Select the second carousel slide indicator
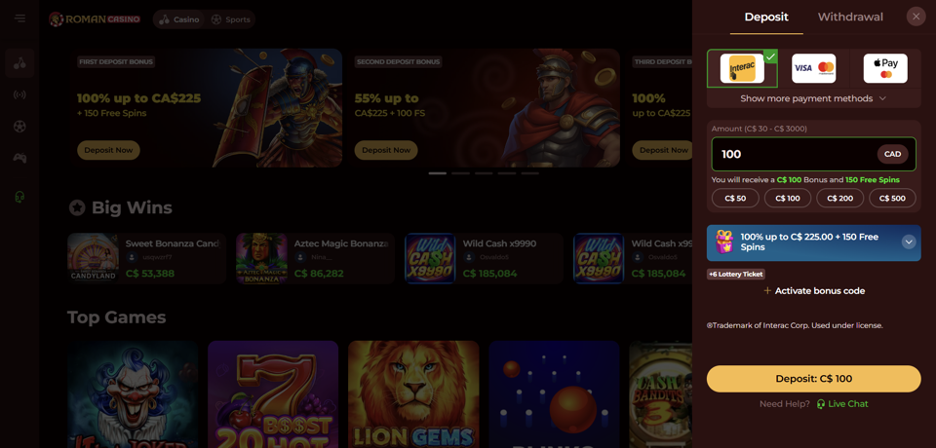Viewport: 936px width, 448px height. (x=460, y=173)
